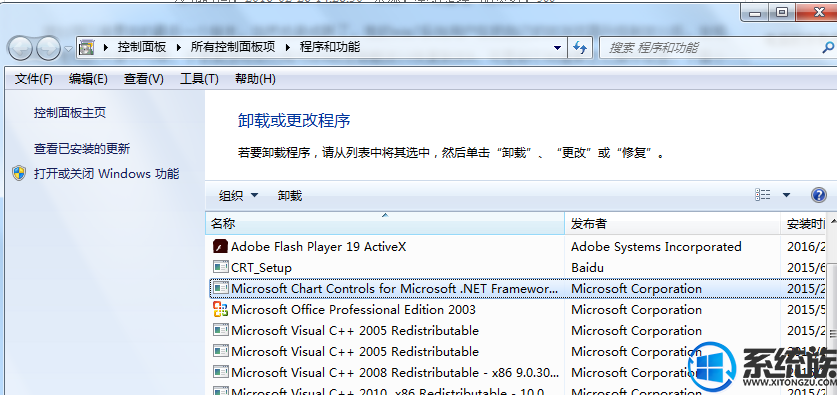Click 程序和功能 breadcrumb segment
837x395 pixels.
[330, 47]
